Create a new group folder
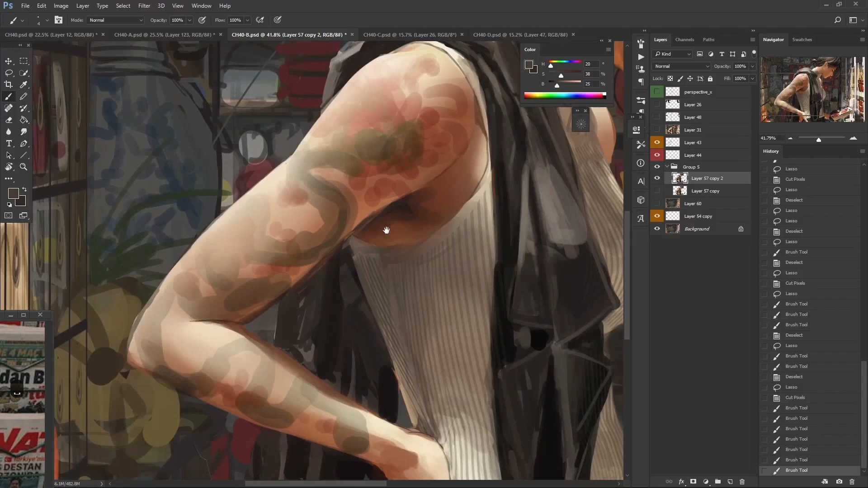 (717, 482)
